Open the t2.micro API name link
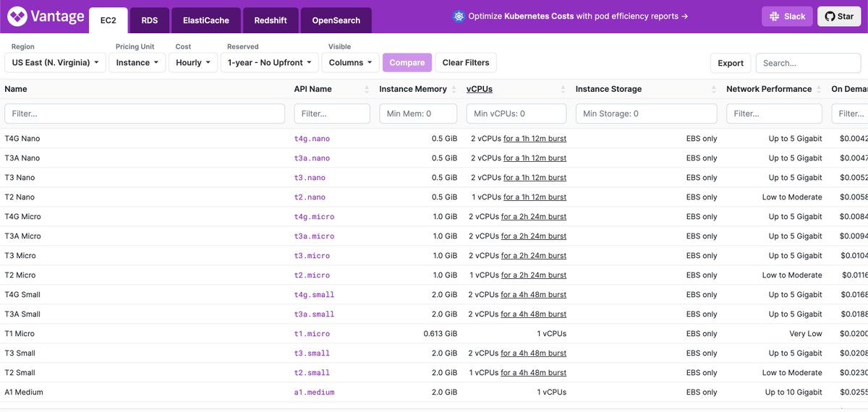 pos(312,275)
